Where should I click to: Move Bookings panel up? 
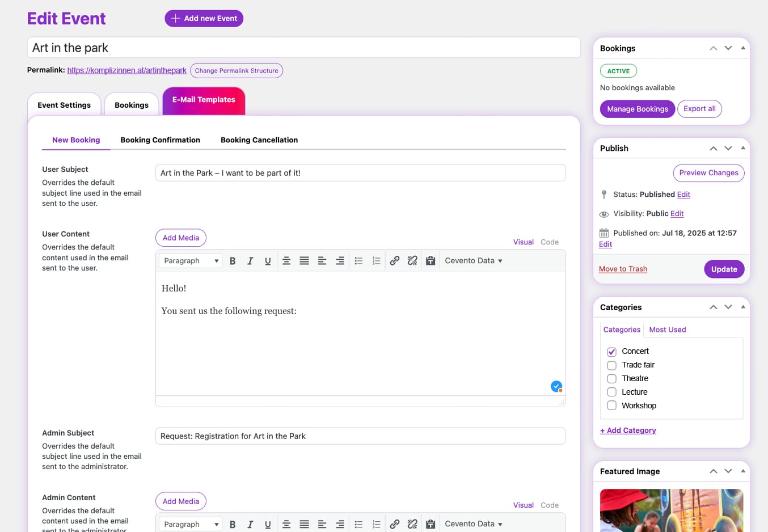(714, 48)
